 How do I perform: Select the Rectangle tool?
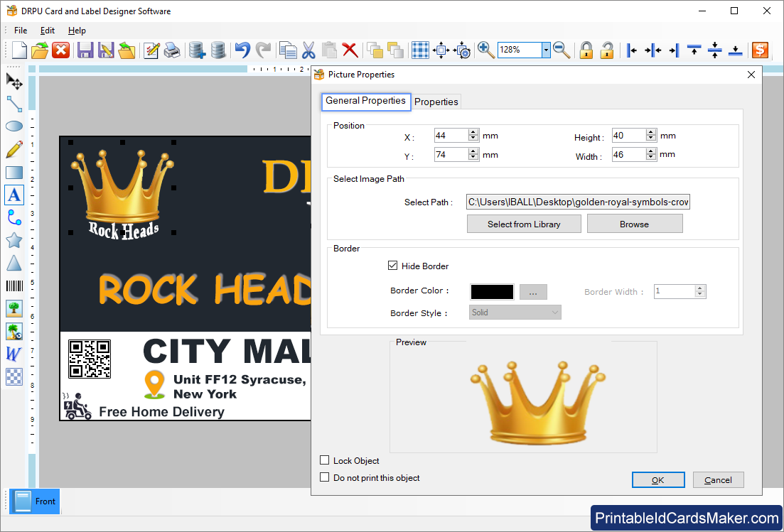pyautogui.click(x=14, y=173)
